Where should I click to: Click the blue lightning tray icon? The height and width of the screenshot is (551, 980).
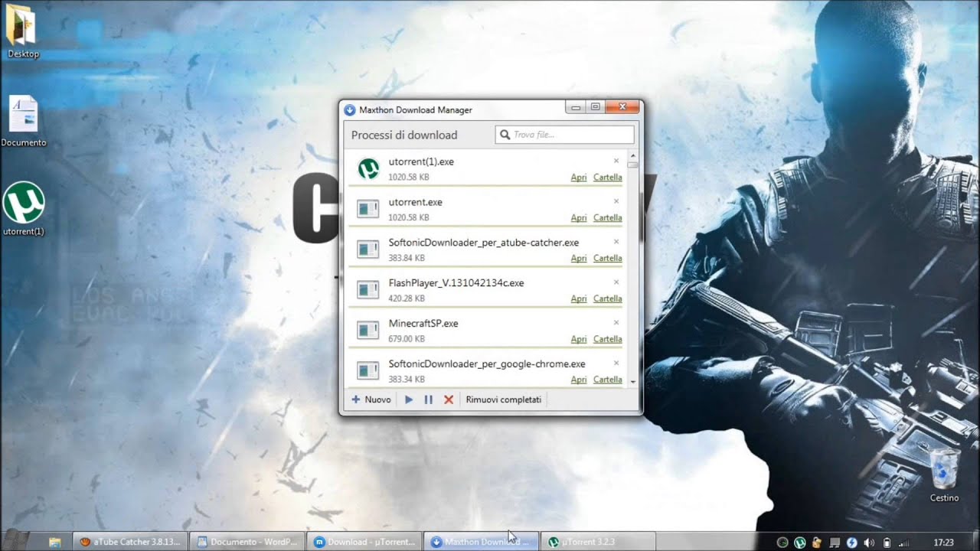click(851, 543)
